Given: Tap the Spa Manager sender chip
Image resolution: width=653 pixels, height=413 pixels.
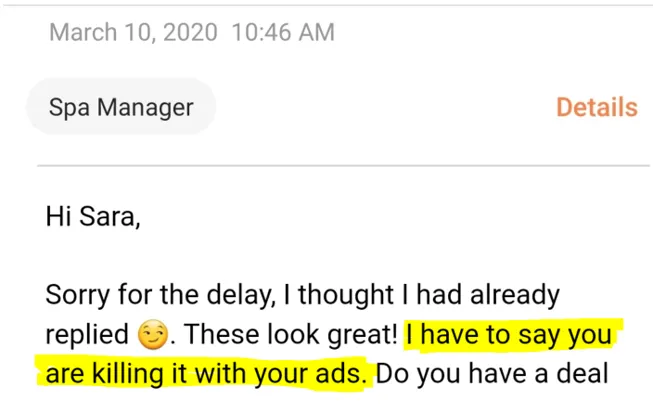Looking at the screenshot, I should coord(121,107).
